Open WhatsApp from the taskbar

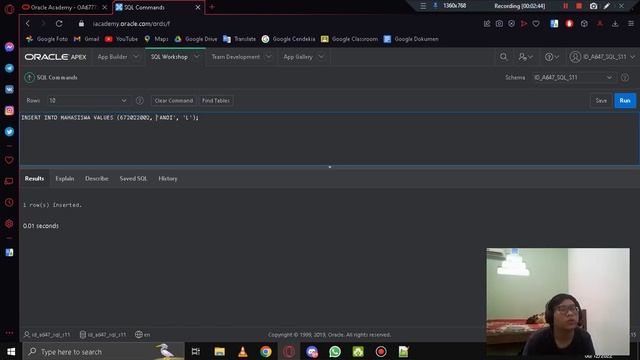click(335, 351)
